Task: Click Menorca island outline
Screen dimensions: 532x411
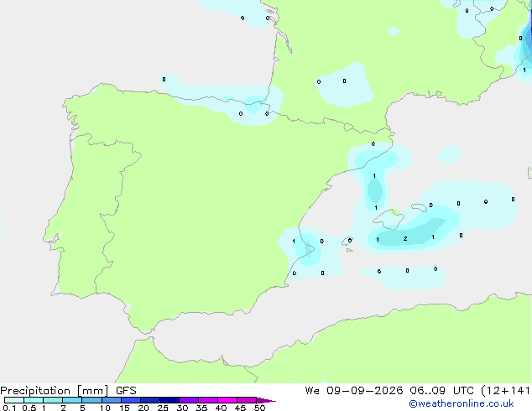Action: coord(420,207)
